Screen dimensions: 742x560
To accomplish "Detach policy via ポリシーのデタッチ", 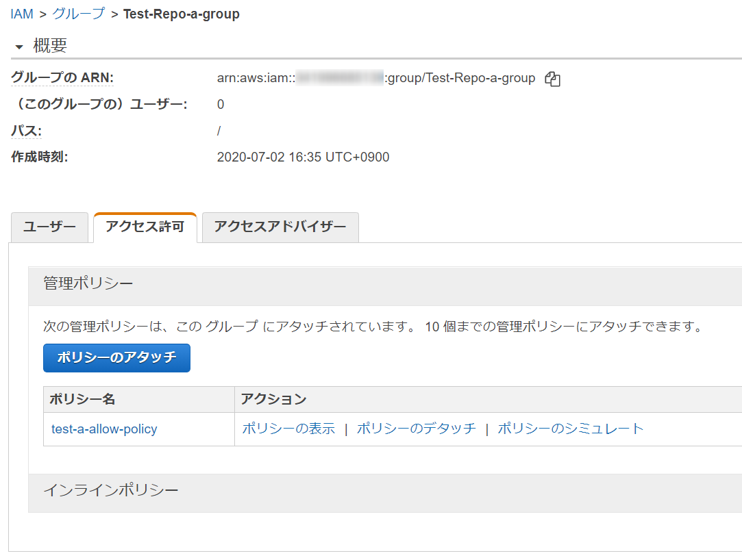I will click(x=416, y=429).
